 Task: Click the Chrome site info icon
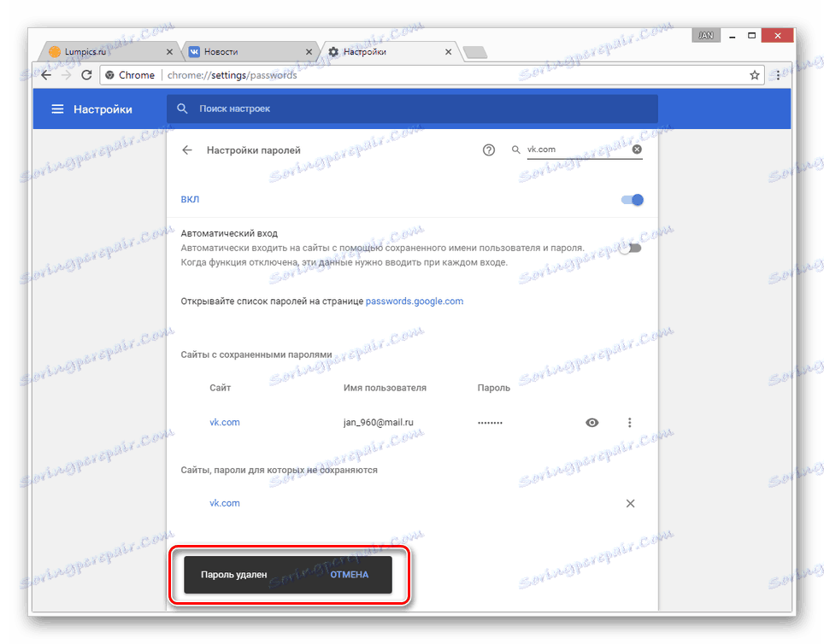pos(109,75)
